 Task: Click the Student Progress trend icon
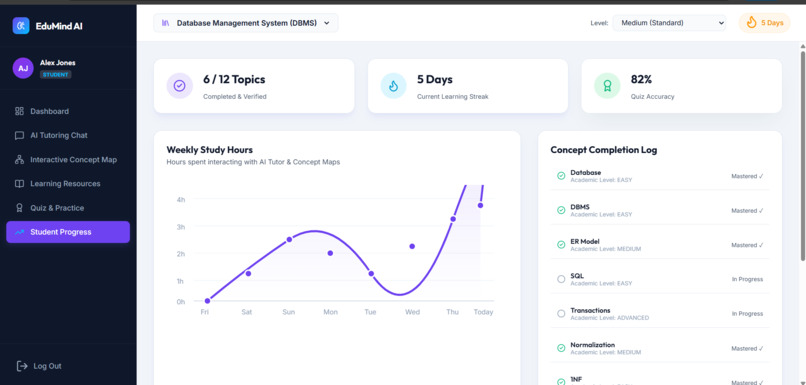[20, 232]
